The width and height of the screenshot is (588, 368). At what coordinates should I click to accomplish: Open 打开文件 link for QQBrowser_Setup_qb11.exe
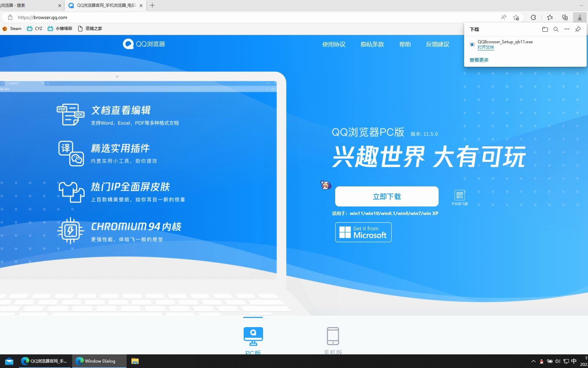(486, 47)
